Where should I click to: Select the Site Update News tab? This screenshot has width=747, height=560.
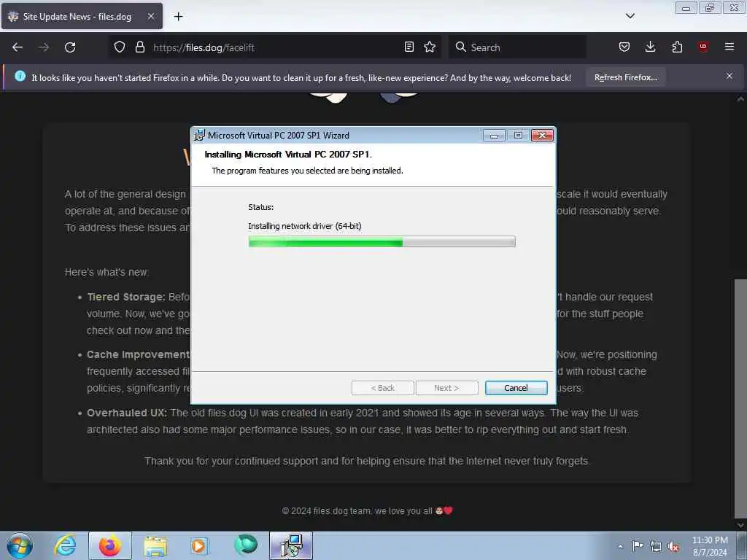pyautogui.click(x=82, y=16)
